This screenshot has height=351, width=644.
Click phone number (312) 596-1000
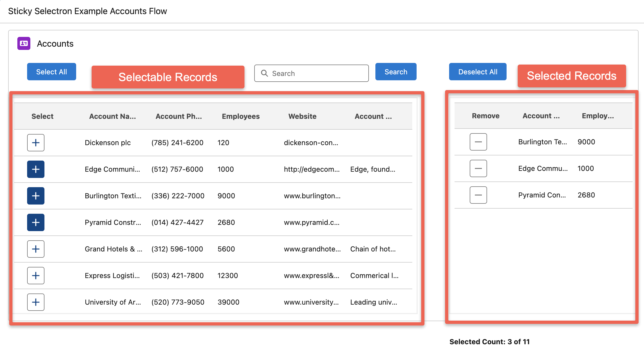click(177, 249)
